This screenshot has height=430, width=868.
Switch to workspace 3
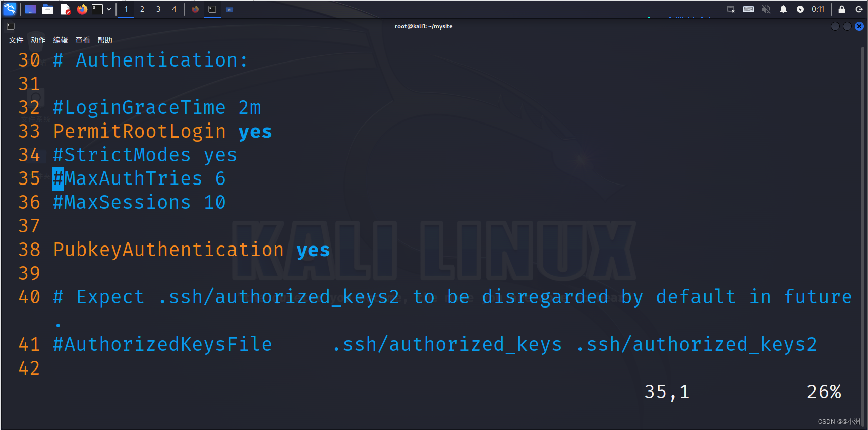coord(158,9)
